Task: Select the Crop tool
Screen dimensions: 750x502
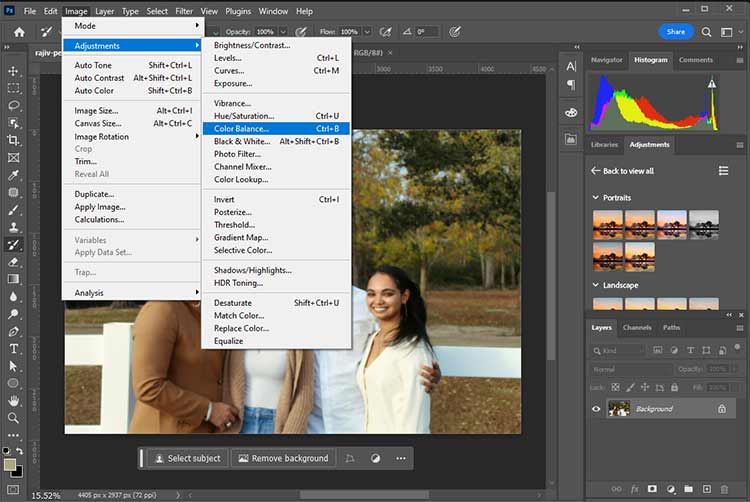Action: point(13,140)
